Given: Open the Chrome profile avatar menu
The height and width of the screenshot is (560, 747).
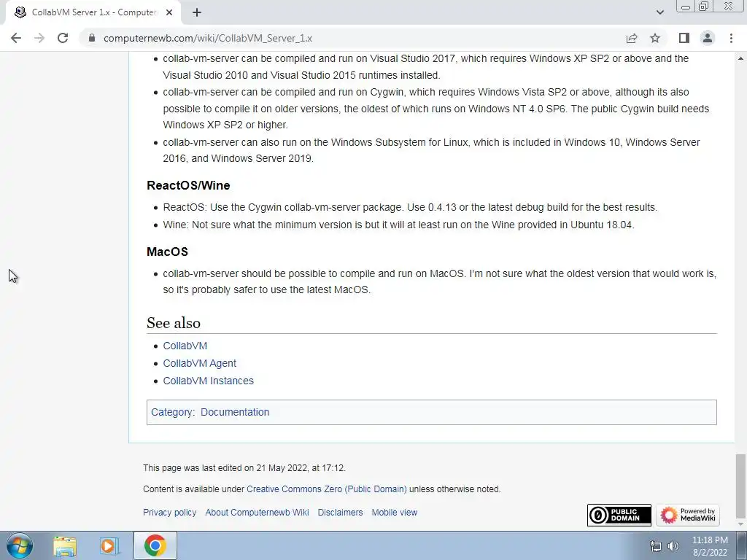Looking at the screenshot, I should pos(708,38).
